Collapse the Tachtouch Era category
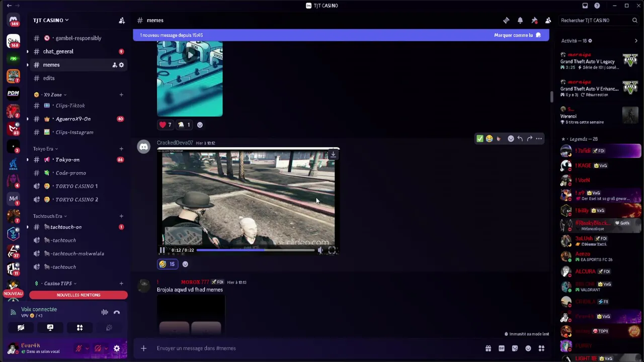 (x=50, y=216)
